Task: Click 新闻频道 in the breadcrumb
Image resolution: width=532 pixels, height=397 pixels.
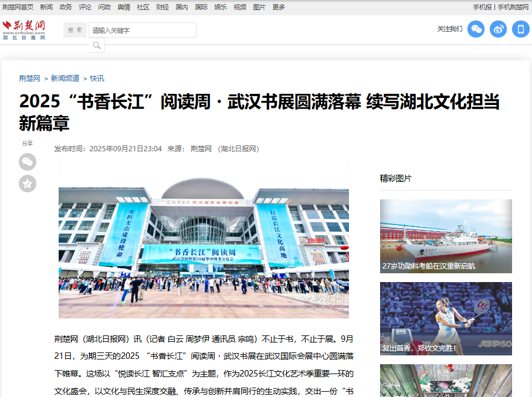Action: click(65, 78)
